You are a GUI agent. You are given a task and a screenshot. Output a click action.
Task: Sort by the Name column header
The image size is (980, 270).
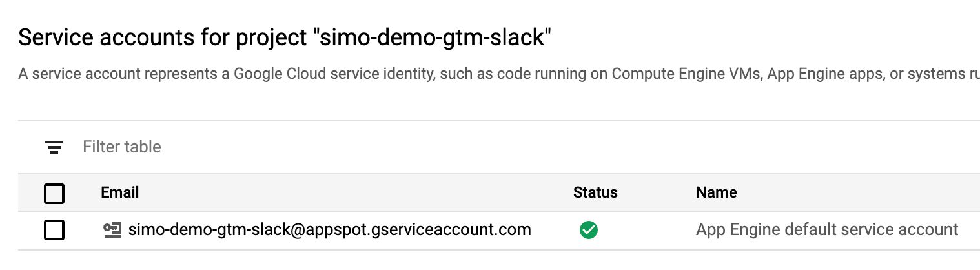(717, 192)
